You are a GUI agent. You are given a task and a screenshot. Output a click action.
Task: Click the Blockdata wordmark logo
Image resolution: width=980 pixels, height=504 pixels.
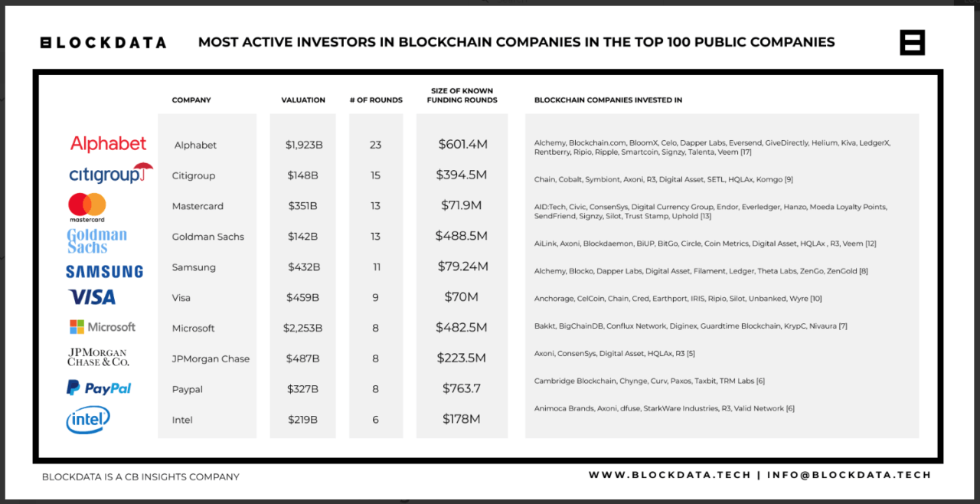click(x=103, y=43)
